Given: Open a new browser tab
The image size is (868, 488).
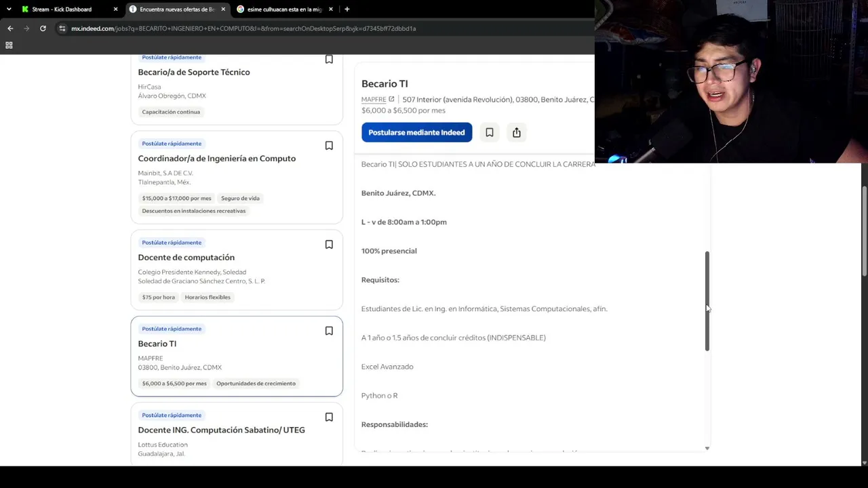Looking at the screenshot, I should (x=347, y=9).
